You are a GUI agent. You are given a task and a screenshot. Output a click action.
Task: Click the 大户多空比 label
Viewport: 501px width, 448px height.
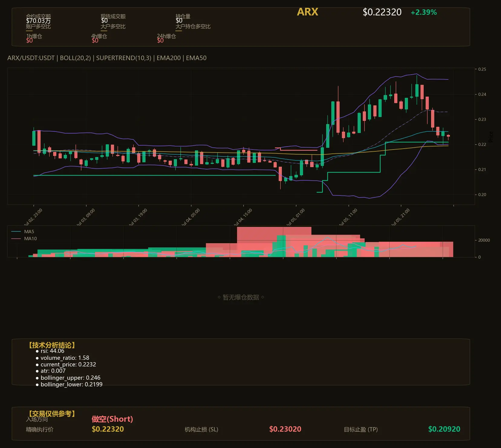(x=113, y=27)
